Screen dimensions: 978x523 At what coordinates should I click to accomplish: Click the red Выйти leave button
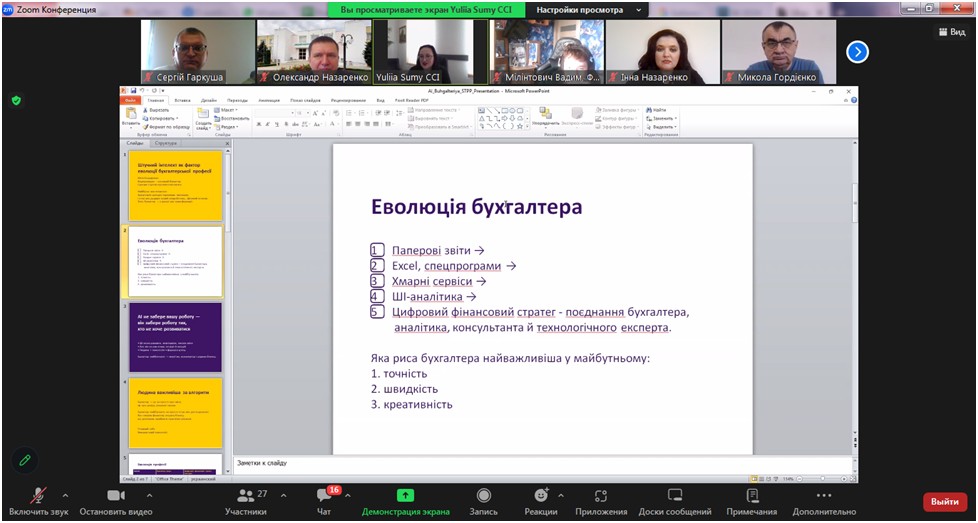pos(944,502)
